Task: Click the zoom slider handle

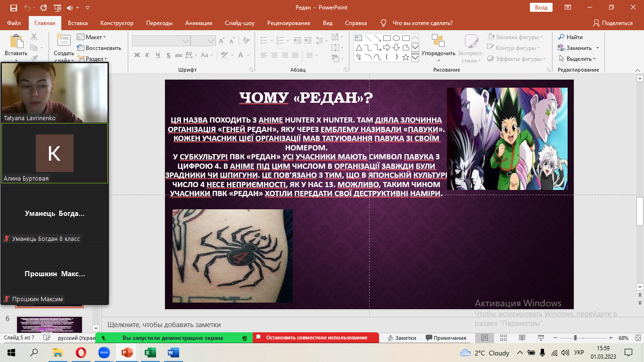Action: pyautogui.click(x=575, y=338)
